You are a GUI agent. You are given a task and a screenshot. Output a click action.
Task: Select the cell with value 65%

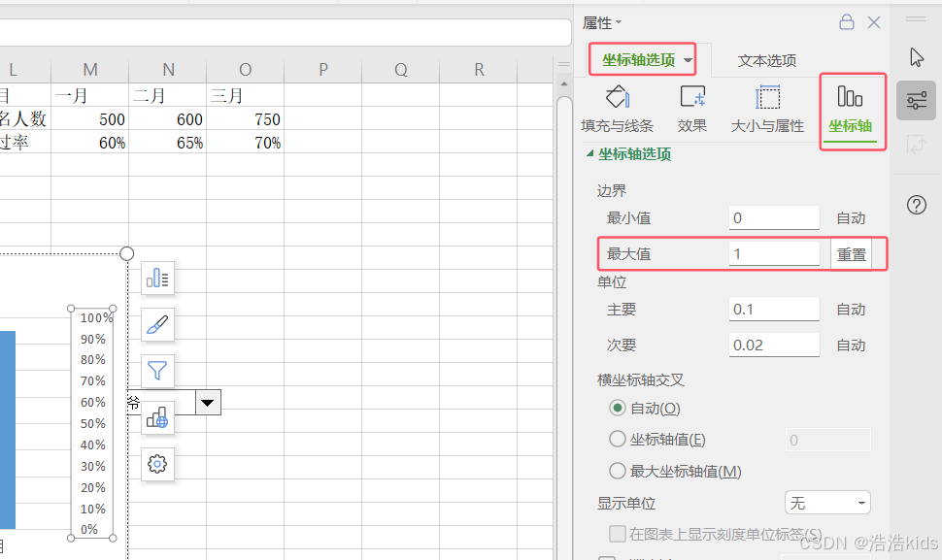tap(168, 143)
